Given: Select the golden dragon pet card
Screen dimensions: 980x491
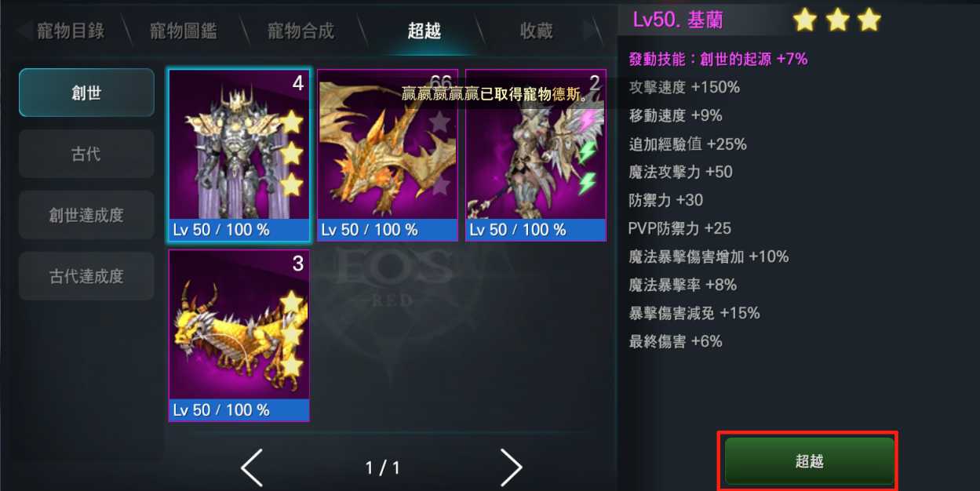Looking at the screenshot, I should pyautogui.click(x=388, y=155).
